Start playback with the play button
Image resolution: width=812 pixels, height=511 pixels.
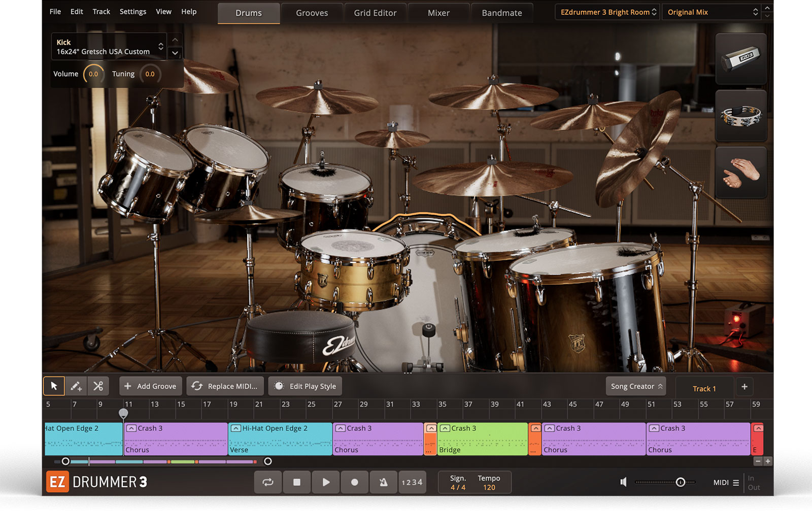coord(326,482)
